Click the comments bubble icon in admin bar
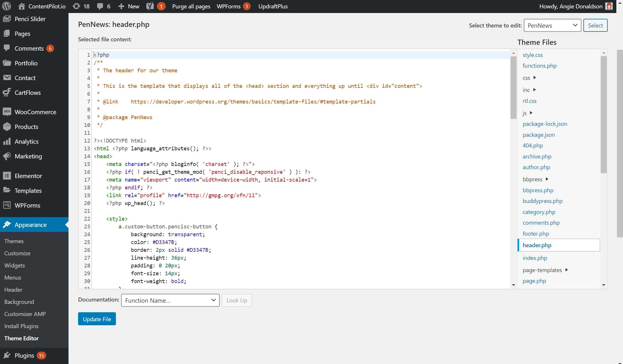623x364 pixels. click(100, 6)
